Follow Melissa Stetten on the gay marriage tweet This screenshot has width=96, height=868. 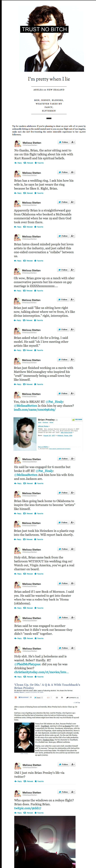pos(63,270)
